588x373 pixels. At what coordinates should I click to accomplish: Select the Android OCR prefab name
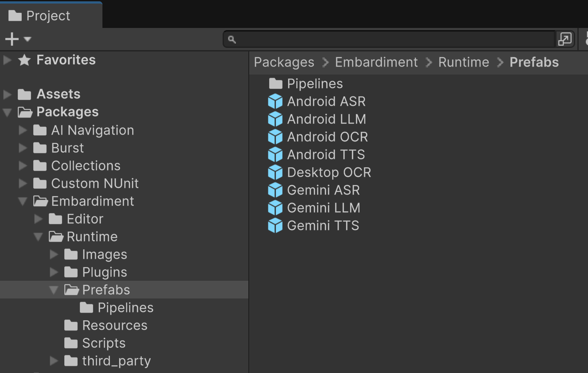point(327,137)
